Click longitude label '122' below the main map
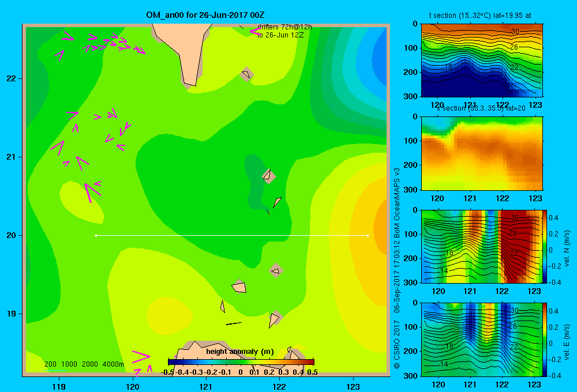Viewport: 577px width, 392px height. (x=279, y=386)
